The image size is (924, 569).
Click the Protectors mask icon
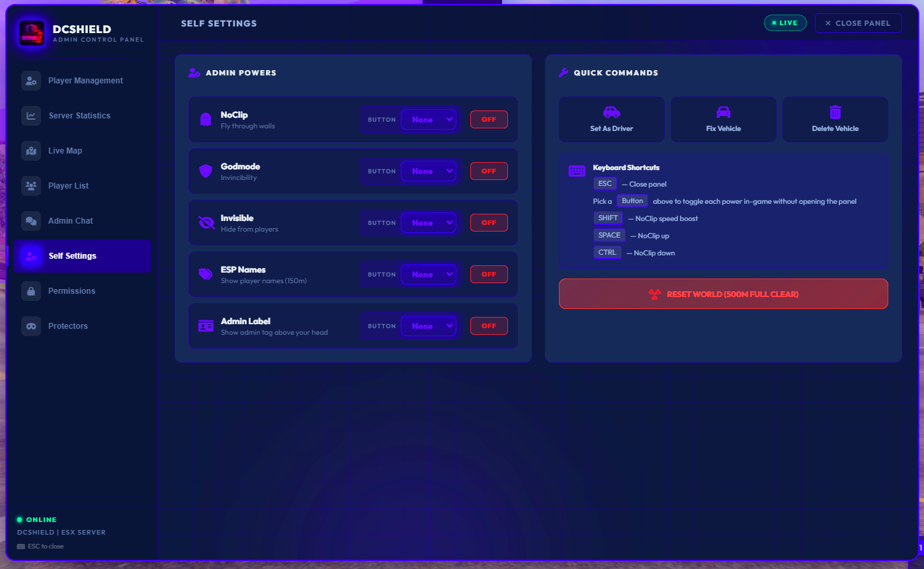[x=31, y=326]
